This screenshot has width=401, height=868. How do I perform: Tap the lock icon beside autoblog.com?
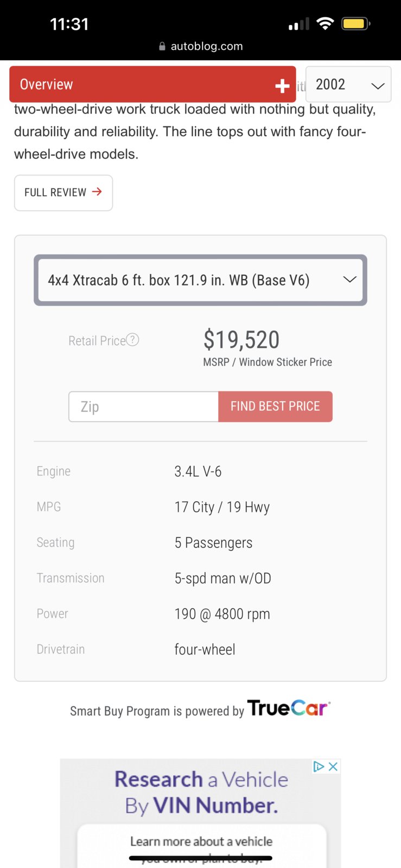[162, 46]
